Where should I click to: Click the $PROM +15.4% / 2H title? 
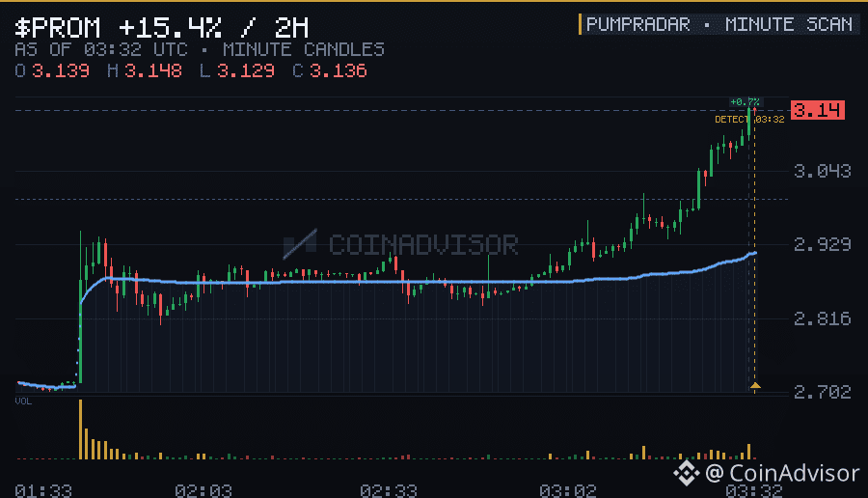tap(162, 28)
